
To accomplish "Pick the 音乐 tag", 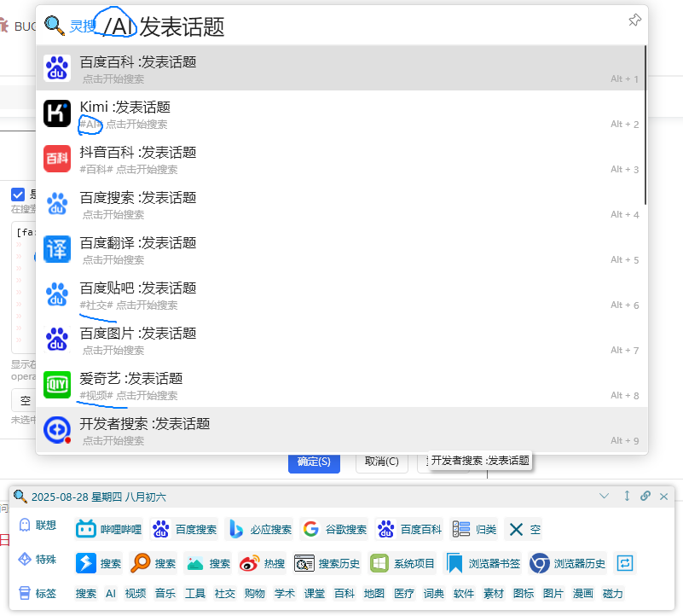I will point(165,593).
